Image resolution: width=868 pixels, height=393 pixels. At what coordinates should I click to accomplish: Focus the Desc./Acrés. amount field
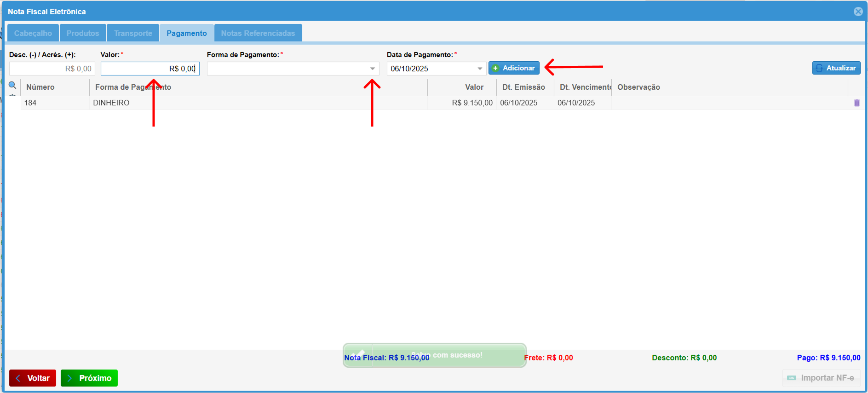pyautogui.click(x=52, y=69)
